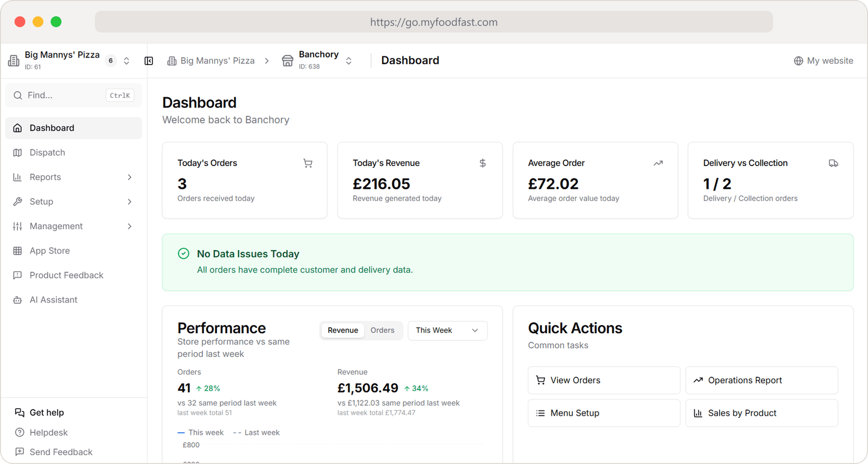Open the Operations Report quick action
868x464 pixels.
pyautogui.click(x=762, y=380)
